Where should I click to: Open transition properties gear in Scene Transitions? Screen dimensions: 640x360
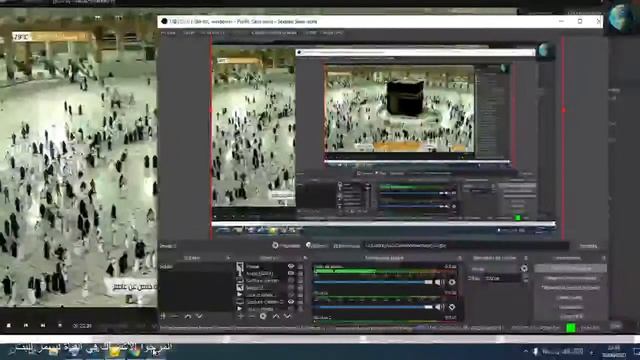click(524, 269)
